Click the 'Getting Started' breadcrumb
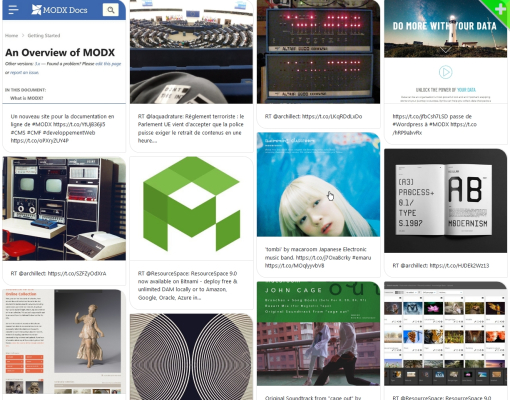Viewport: 510px width, 400px height. pos(44,35)
